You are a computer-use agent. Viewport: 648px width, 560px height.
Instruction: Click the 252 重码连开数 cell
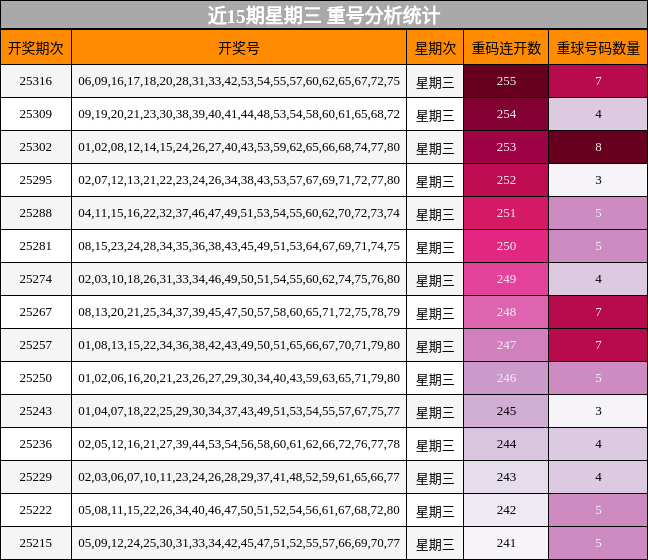[506, 180]
